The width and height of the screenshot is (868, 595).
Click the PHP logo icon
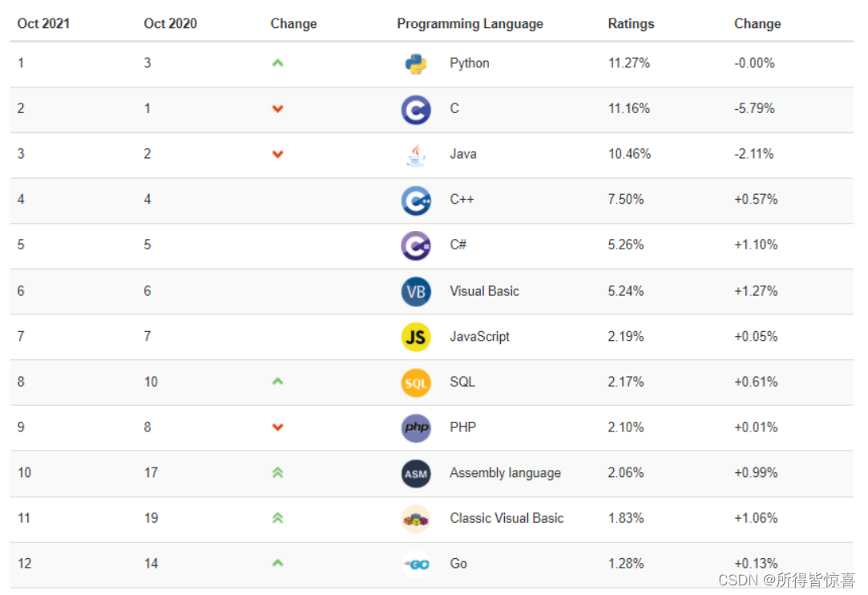(x=416, y=427)
